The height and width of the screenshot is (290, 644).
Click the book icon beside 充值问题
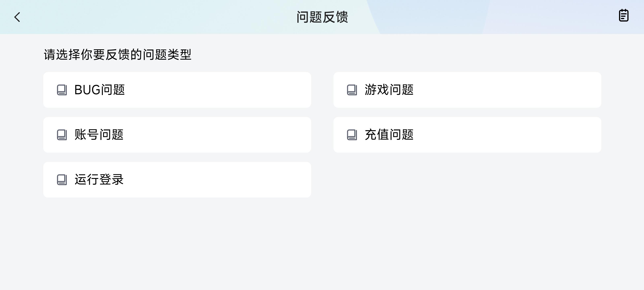352,135
